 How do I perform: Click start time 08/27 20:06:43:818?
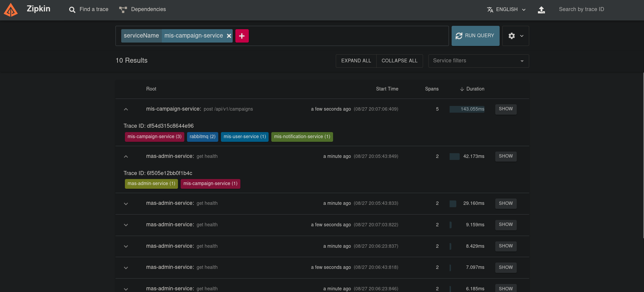pos(376,268)
